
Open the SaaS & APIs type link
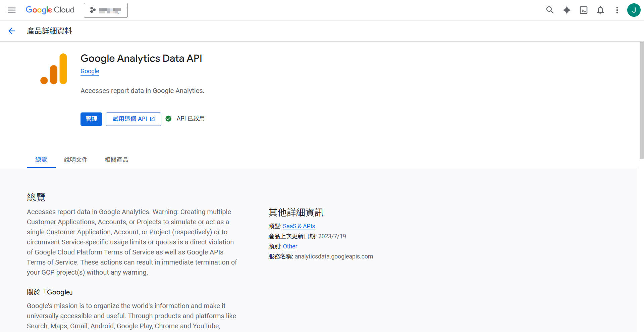[x=299, y=226]
